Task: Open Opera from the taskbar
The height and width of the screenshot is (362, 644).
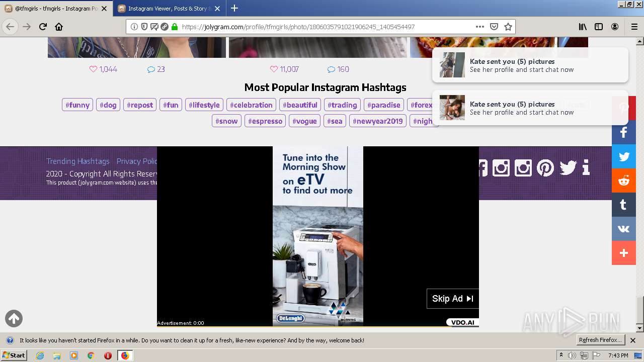Action: coord(108,355)
